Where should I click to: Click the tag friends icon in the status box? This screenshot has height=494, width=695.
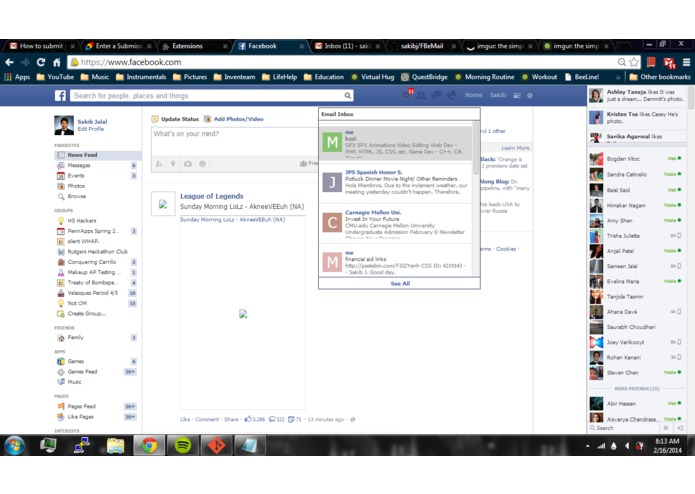pos(159,164)
